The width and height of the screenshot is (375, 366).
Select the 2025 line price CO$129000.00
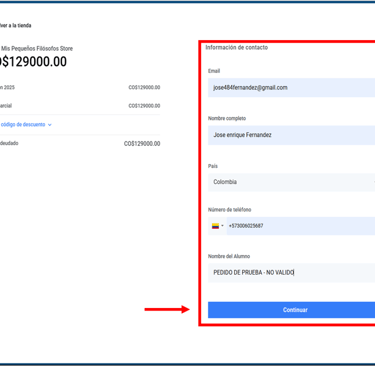[x=144, y=87]
